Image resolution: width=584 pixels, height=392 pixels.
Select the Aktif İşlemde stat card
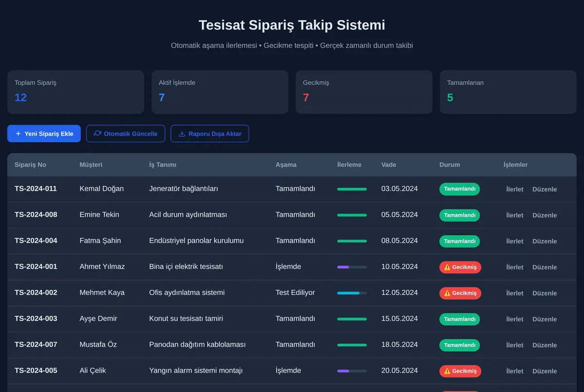point(220,92)
